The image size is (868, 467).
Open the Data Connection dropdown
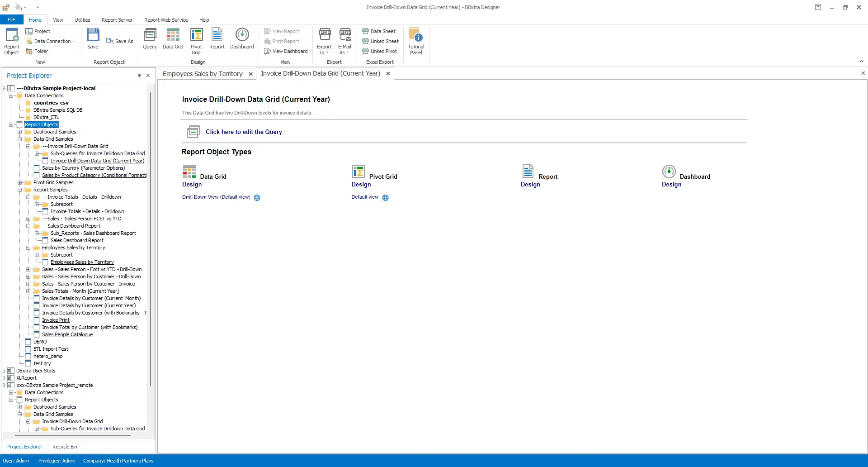[51, 41]
